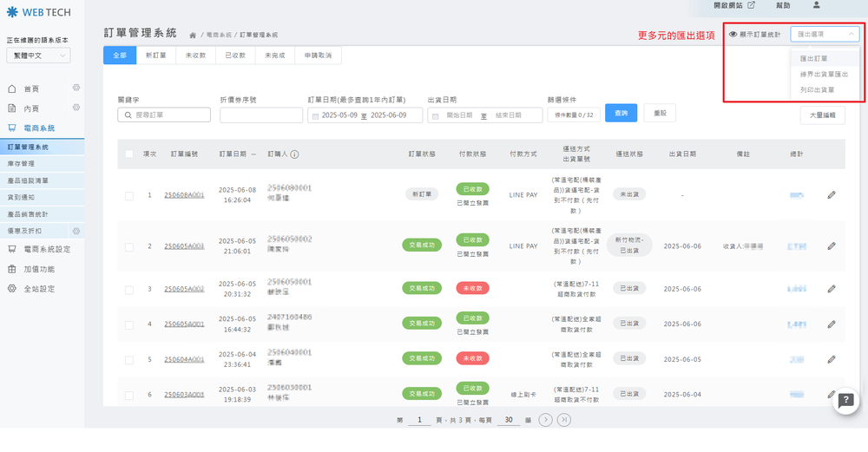The image size is (868, 452).
Task: Open the user account icon
Action: [817, 5]
